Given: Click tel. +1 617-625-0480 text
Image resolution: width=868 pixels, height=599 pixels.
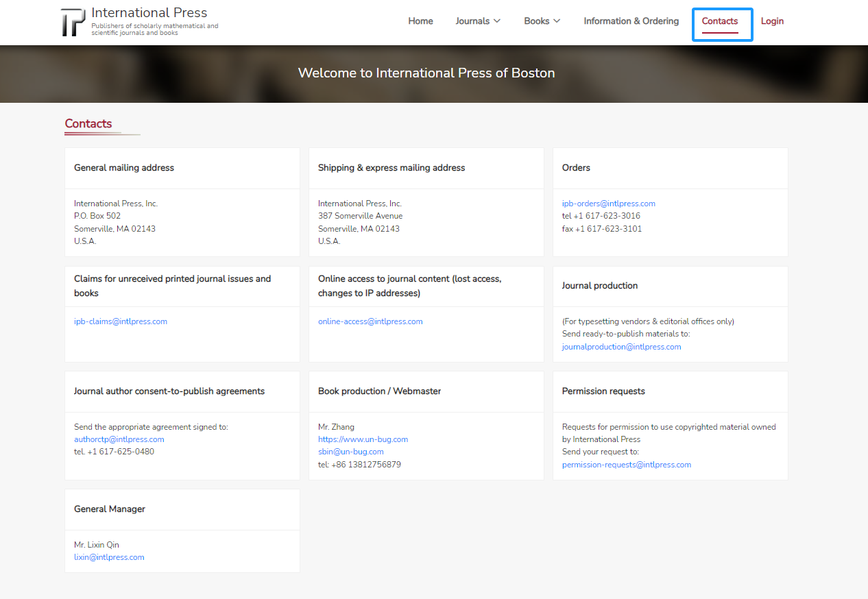Looking at the screenshot, I should pyautogui.click(x=114, y=452).
